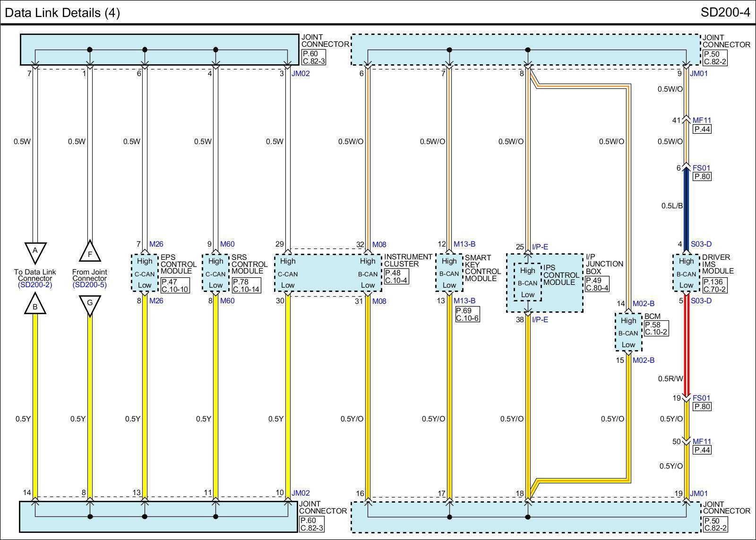Screen dimensions: 756x540
Task: Open the SD200-5 joint connector reference
Action: [x=90, y=285]
